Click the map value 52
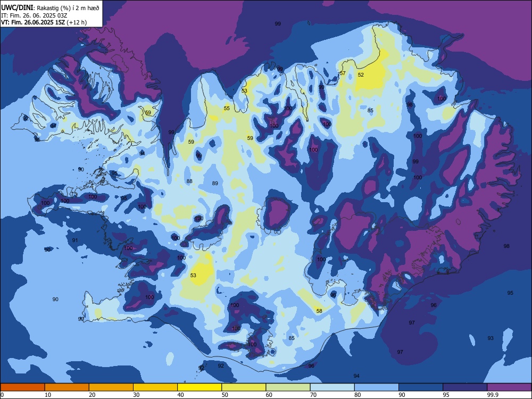Image resolution: width=532 pixels, height=399 pixels. tap(361, 74)
